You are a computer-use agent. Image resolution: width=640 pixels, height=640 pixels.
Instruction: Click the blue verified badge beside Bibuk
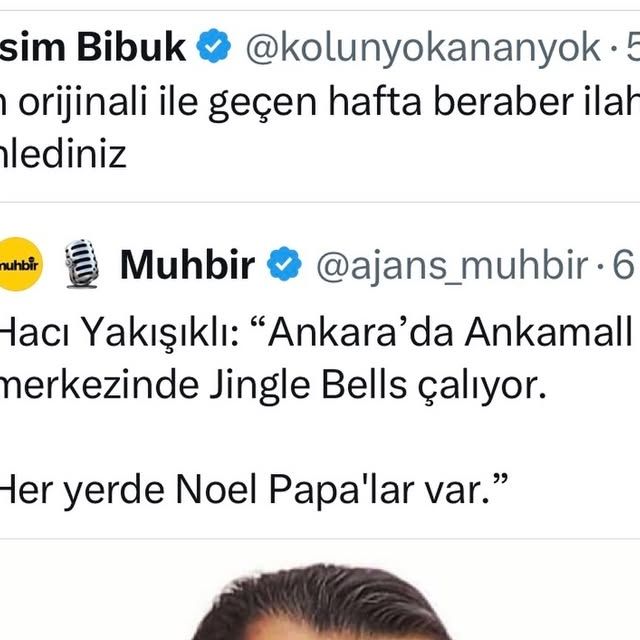[x=213, y=46]
